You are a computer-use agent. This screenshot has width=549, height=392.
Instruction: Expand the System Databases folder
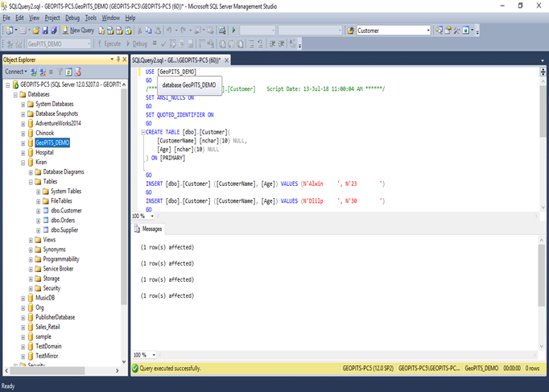(x=23, y=104)
